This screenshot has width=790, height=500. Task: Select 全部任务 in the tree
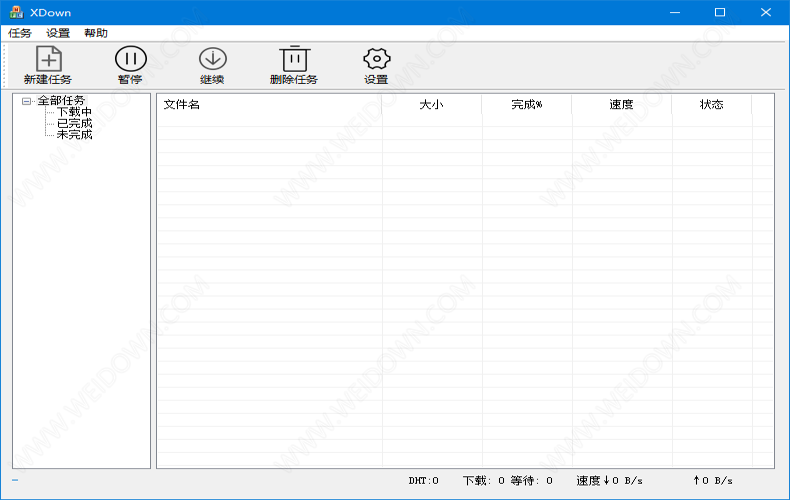(61, 100)
